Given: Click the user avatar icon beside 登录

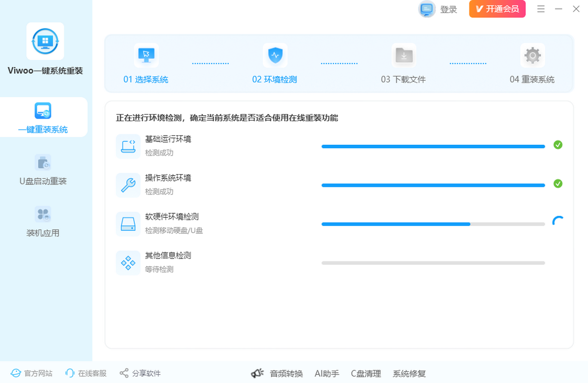Looking at the screenshot, I should coord(427,9).
